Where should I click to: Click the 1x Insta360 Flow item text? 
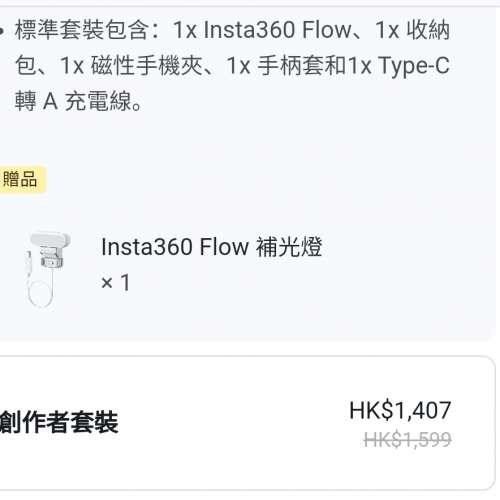click(262, 30)
